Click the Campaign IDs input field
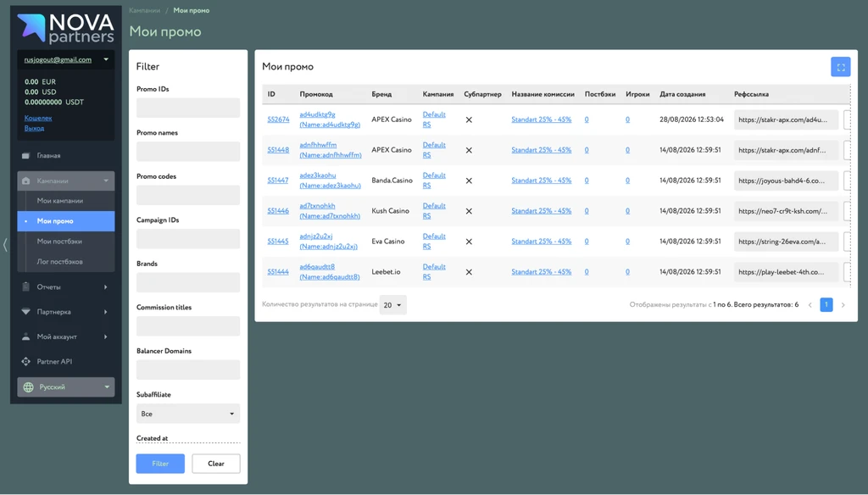The height and width of the screenshot is (495, 868). coord(188,239)
